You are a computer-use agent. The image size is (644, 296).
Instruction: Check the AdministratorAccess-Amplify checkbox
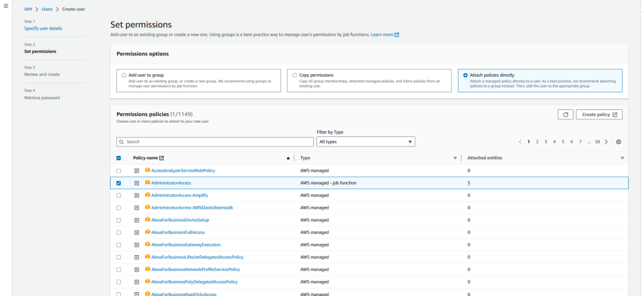[x=119, y=195]
